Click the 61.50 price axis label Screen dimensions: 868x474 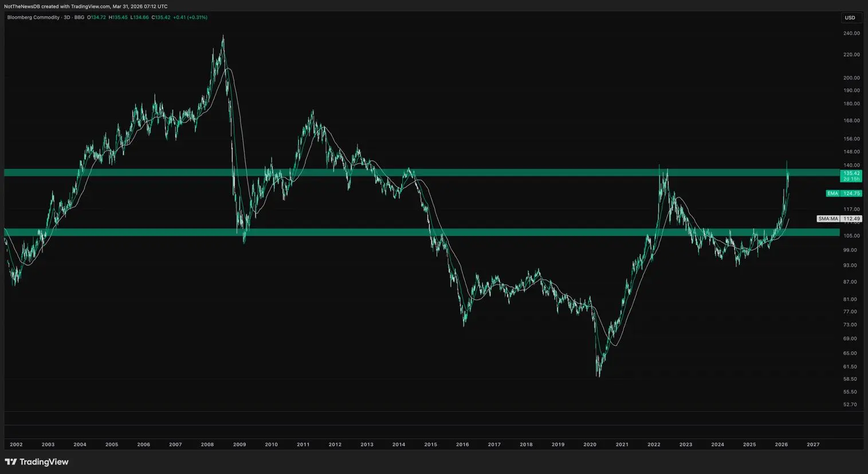click(x=850, y=366)
